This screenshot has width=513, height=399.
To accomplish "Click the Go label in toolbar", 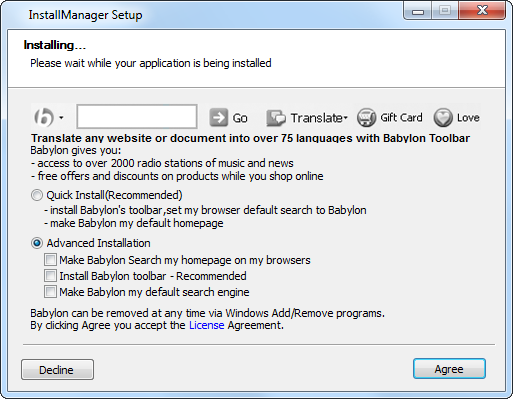I will 240,118.
